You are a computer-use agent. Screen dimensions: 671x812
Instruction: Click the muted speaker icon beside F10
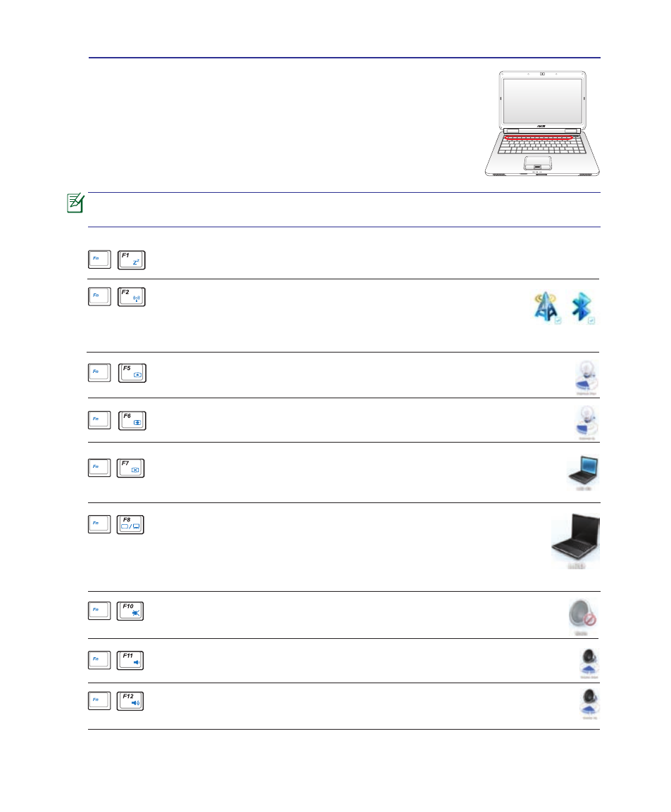(x=582, y=617)
